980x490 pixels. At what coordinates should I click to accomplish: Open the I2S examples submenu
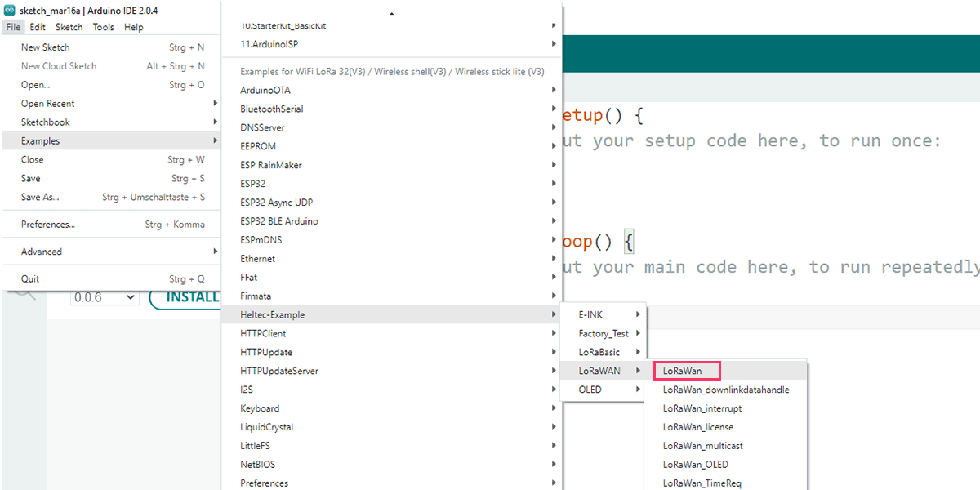[x=392, y=390]
